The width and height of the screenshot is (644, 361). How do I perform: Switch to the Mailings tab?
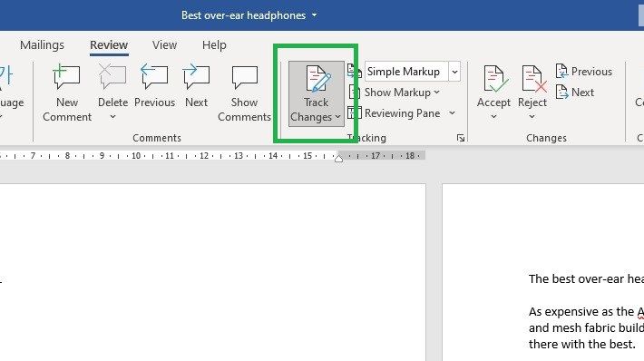point(42,44)
